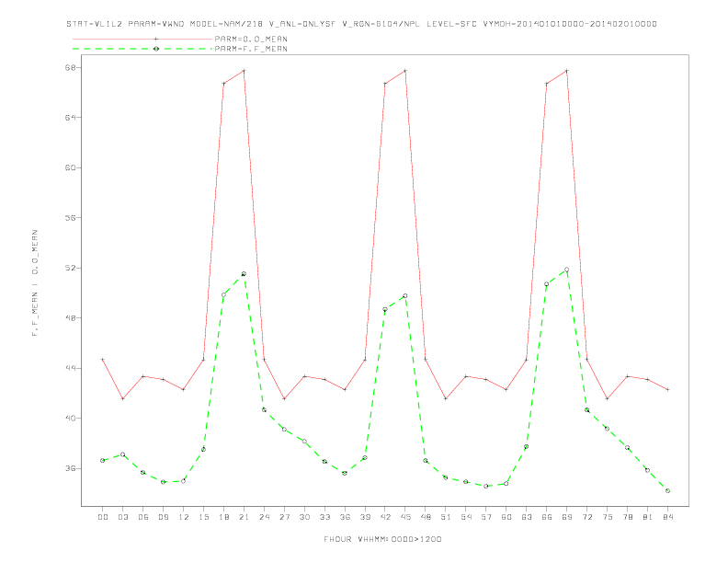The width and height of the screenshot is (728, 563).
Task: Click x-axis tick label 21
Action: (x=244, y=517)
